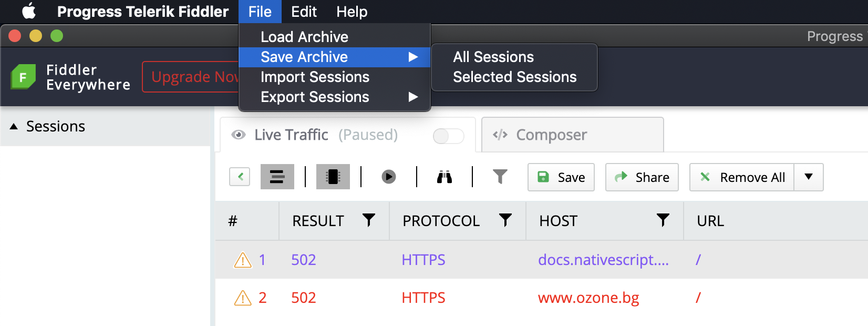Select the www.ozone.bg session row
The width and height of the screenshot is (868, 326).
coord(542,298)
